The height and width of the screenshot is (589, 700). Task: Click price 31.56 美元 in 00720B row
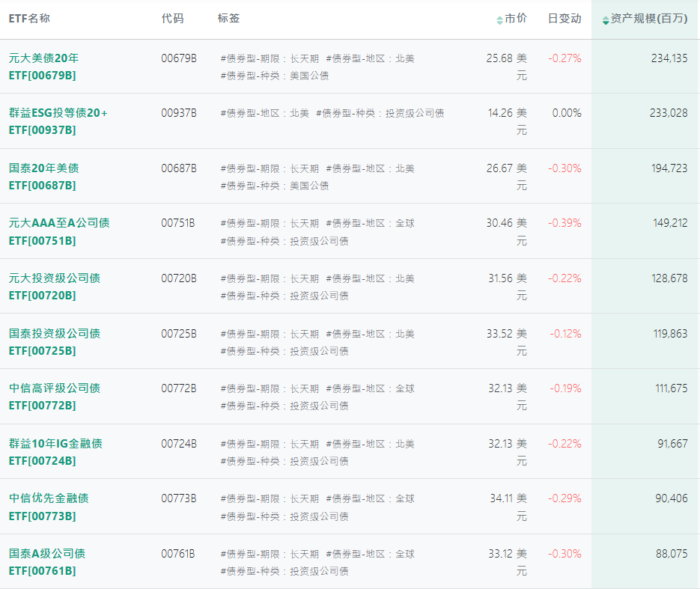point(508,287)
